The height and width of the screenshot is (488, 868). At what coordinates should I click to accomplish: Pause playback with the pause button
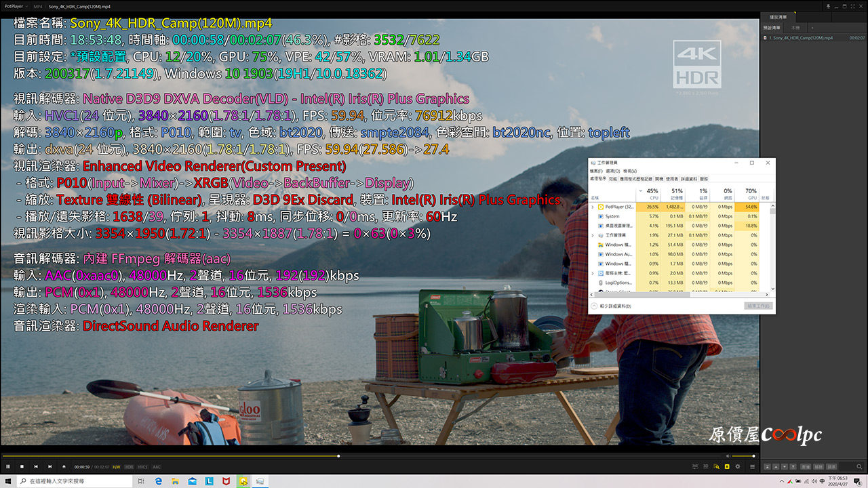(x=7, y=466)
